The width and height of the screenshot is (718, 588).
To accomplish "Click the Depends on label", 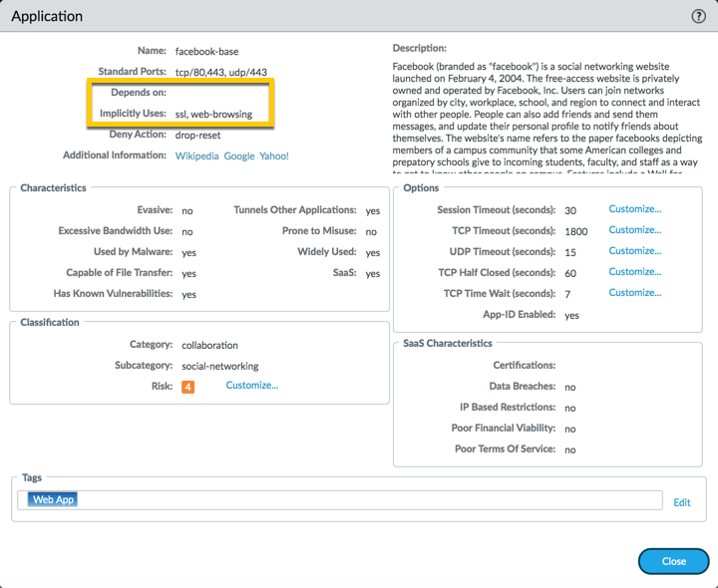I will [x=139, y=93].
